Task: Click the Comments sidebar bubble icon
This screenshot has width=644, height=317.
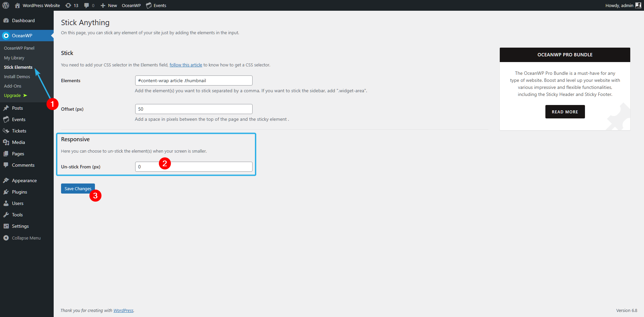Action: (x=6, y=165)
